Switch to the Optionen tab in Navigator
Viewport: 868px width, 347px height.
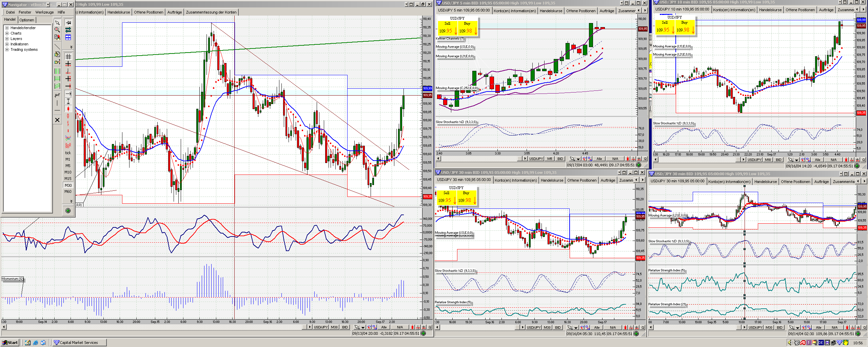click(26, 20)
